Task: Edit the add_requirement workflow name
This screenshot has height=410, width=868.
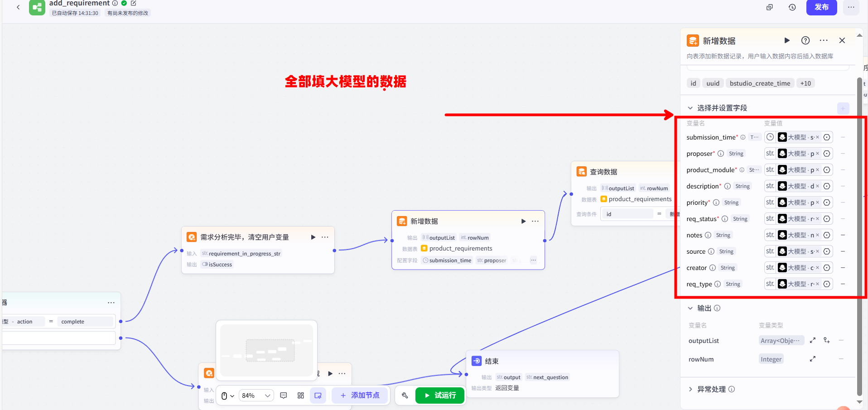Action: coord(134,3)
